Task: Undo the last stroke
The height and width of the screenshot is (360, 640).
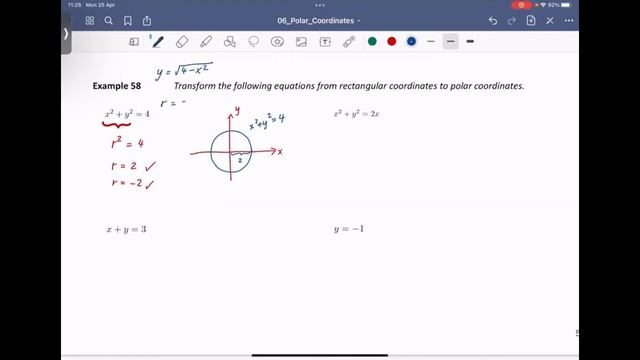Action: tap(493, 21)
